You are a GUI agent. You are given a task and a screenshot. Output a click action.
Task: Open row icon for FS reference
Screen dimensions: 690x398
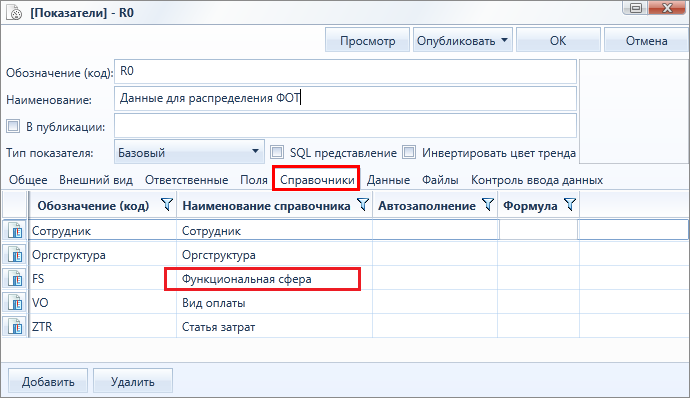(x=15, y=279)
